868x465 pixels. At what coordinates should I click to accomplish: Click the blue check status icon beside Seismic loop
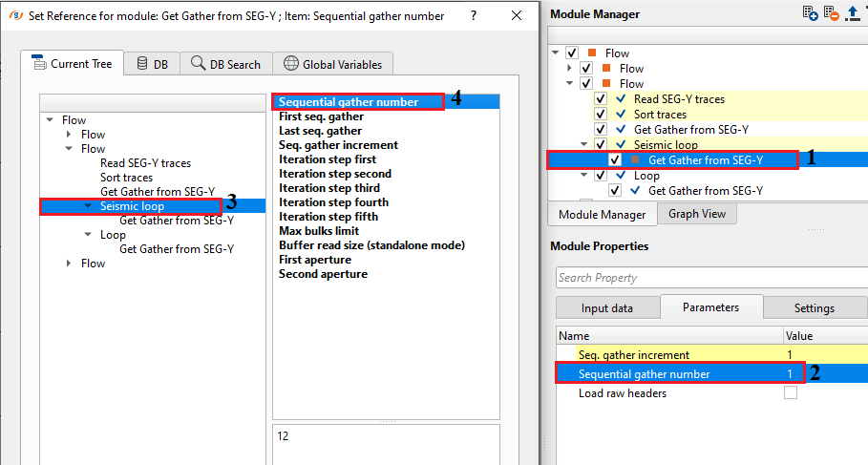click(x=621, y=144)
